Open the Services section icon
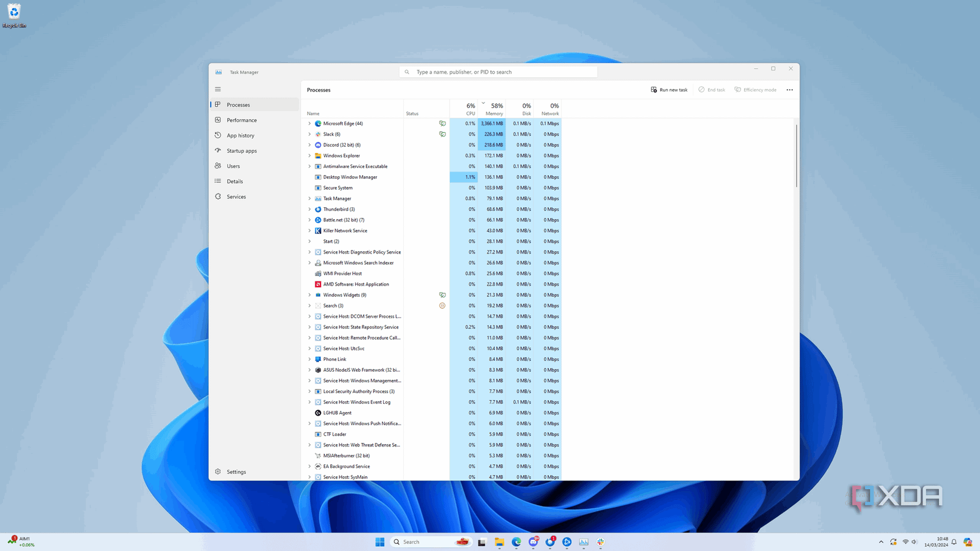Image resolution: width=980 pixels, height=551 pixels. [x=219, y=197]
